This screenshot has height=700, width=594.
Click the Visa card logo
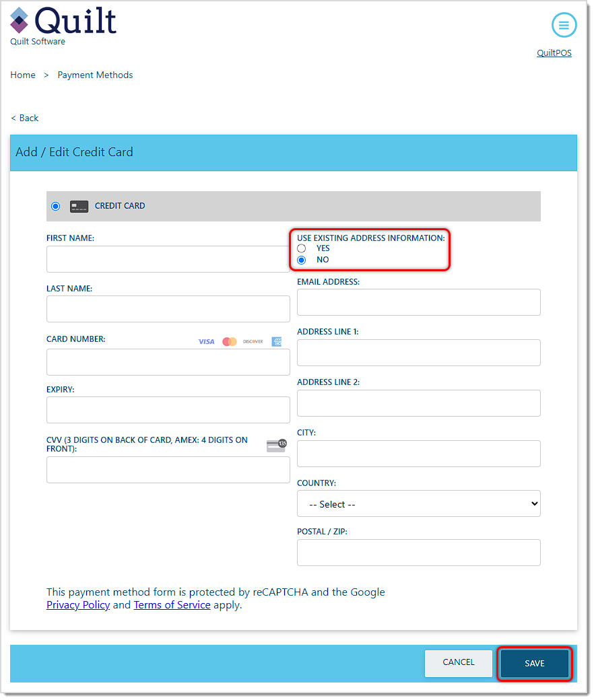[x=207, y=343]
